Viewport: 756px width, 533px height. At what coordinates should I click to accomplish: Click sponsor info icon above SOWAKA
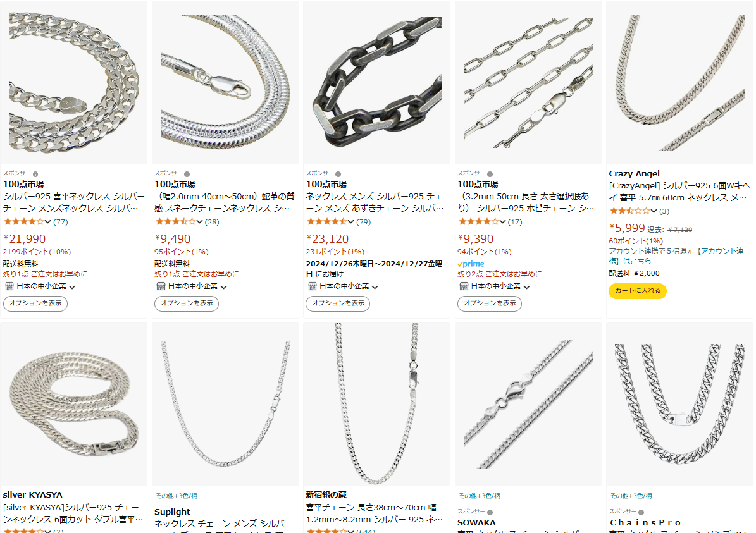coord(490,512)
